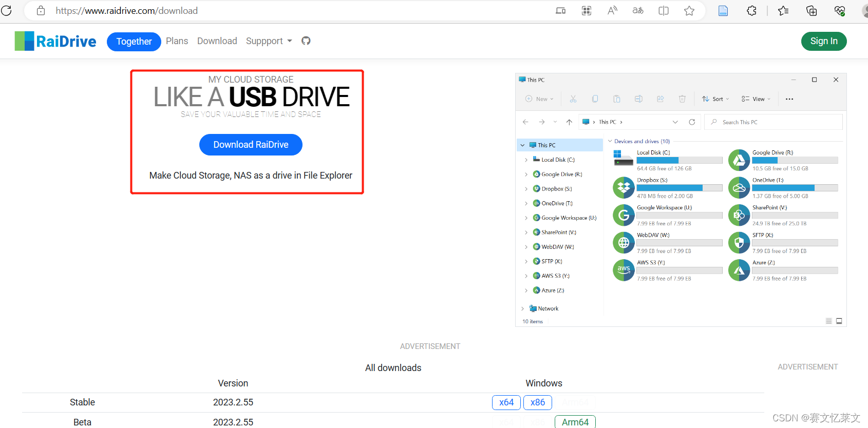Screen dimensions: 868x428
Task: Add page to favorites star icon
Action: point(689,10)
